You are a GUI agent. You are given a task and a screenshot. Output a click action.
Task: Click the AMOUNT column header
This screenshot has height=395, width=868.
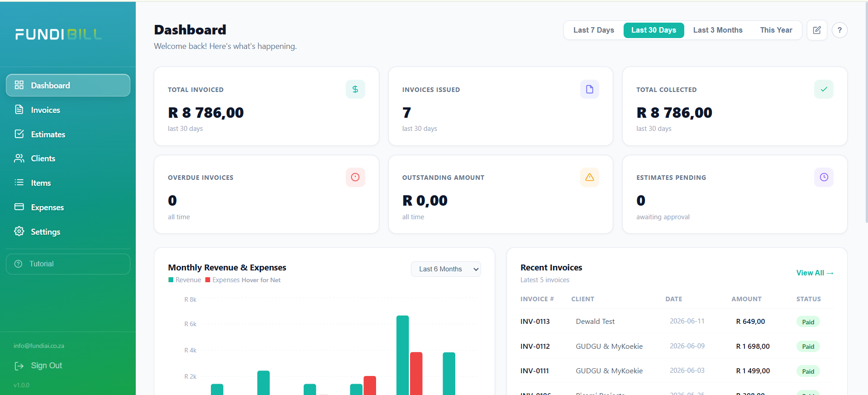747,299
